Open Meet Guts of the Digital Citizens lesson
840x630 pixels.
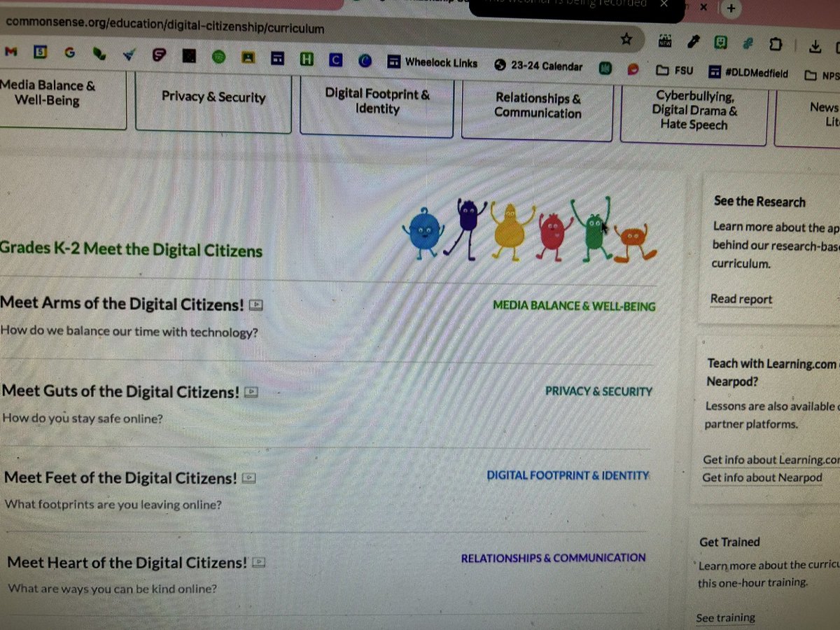(121, 391)
